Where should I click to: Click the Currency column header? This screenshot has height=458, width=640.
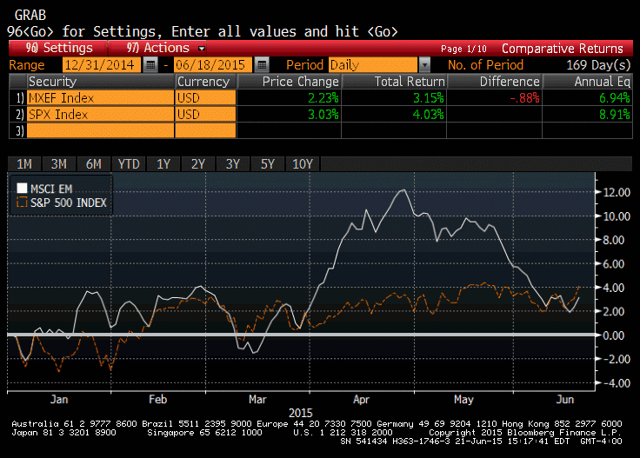pos(206,82)
